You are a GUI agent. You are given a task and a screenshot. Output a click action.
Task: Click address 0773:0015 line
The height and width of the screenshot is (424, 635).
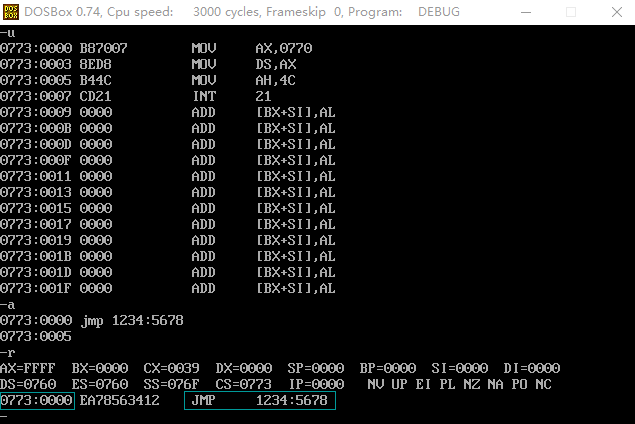tap(168, 208)
